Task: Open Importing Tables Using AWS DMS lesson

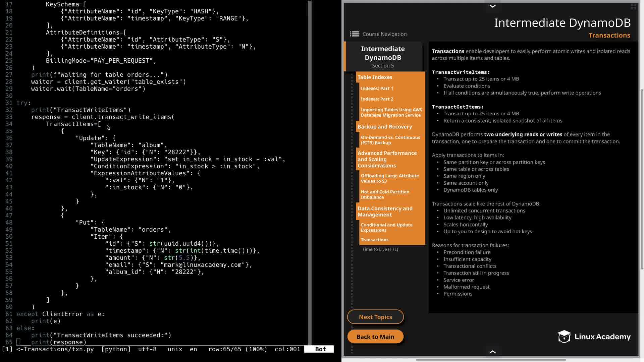Action: [x=391, y=112]
